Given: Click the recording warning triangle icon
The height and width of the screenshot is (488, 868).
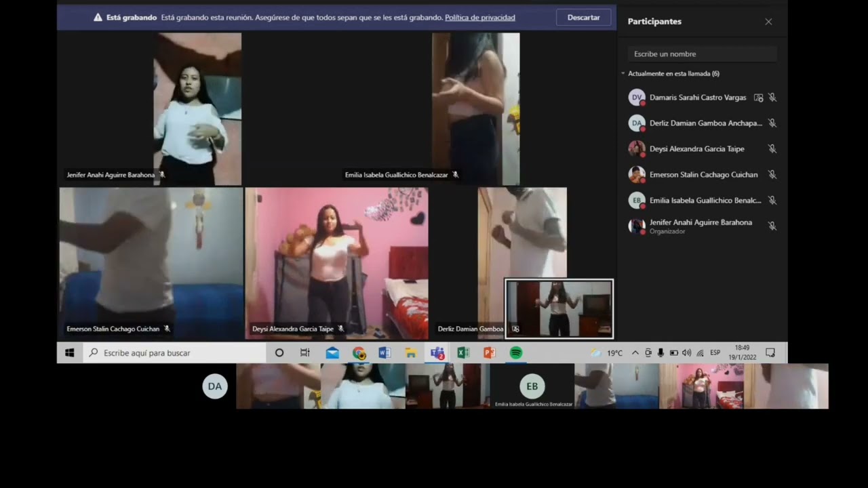Looking at the screenshot, I should 98,18.
